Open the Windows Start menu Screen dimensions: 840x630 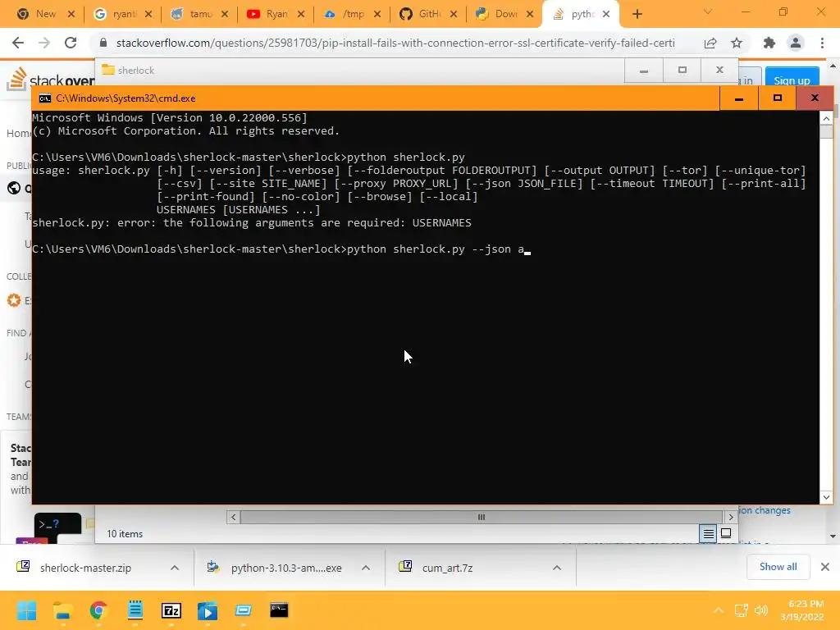pos(26,610)
